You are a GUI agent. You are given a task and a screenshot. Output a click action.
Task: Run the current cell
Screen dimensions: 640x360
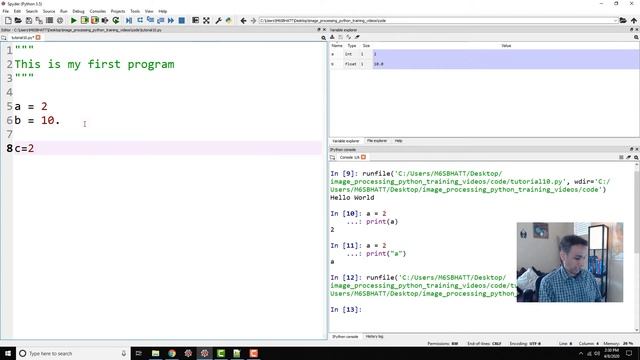84,20
